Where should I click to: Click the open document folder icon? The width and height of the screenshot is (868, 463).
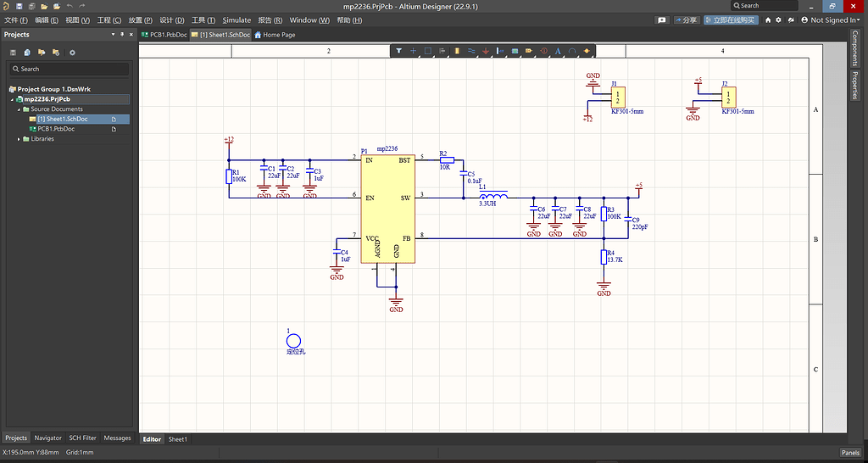point(44,6)
